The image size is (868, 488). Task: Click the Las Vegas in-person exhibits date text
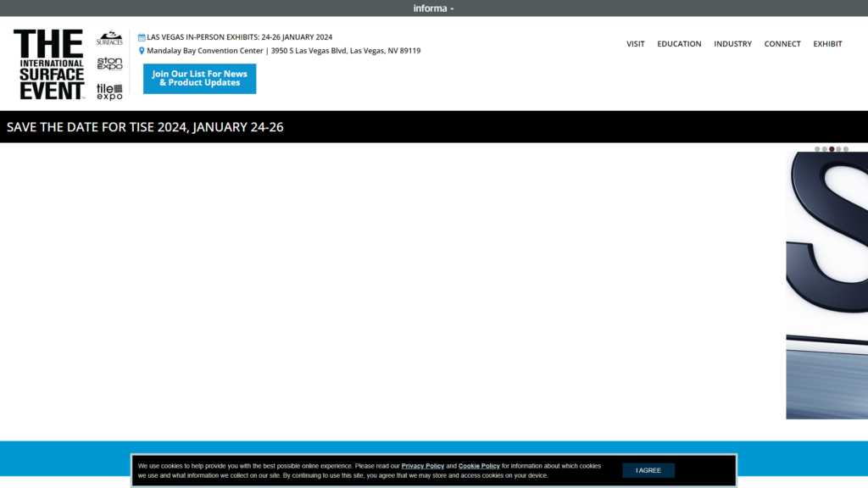click(x=240, y=37)
